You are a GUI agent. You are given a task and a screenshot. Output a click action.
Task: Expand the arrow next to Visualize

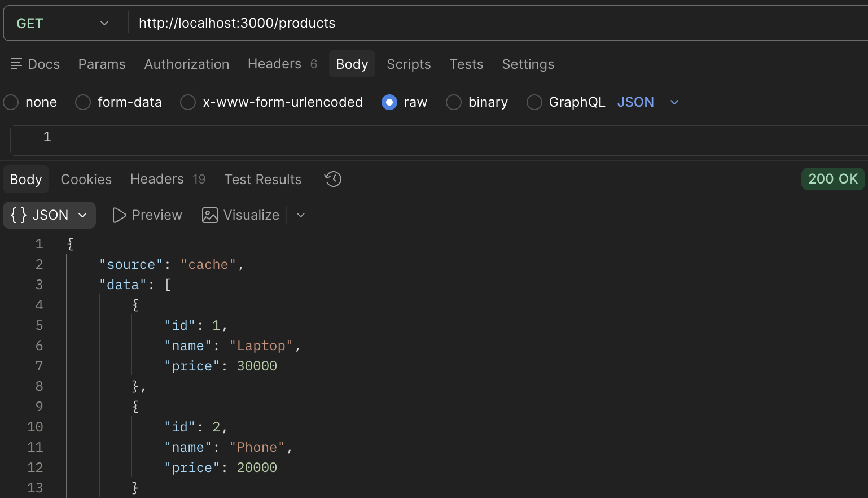[301, 215]
